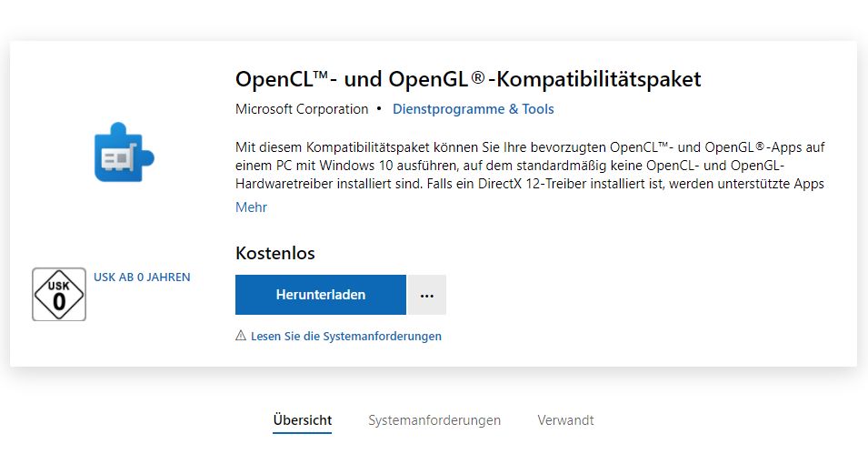Switch to the Übersicht tab

(303, 420)
